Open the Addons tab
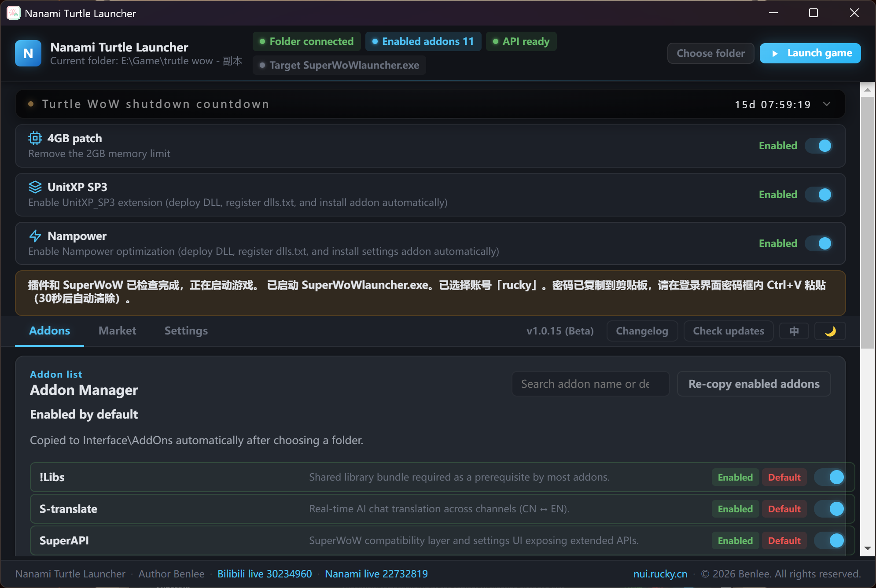Image resolution: width=876 pixels, height=588 pixels. point(49,331)
